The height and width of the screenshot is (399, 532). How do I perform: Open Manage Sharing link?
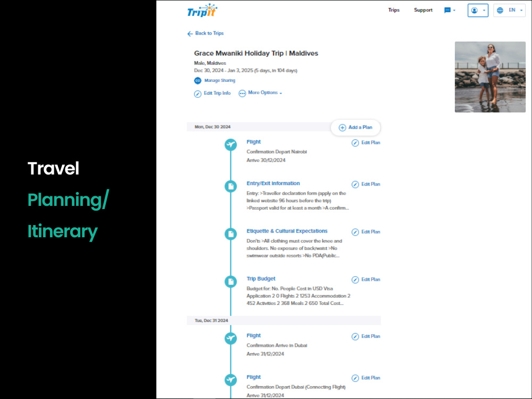(x=220, y=80)
